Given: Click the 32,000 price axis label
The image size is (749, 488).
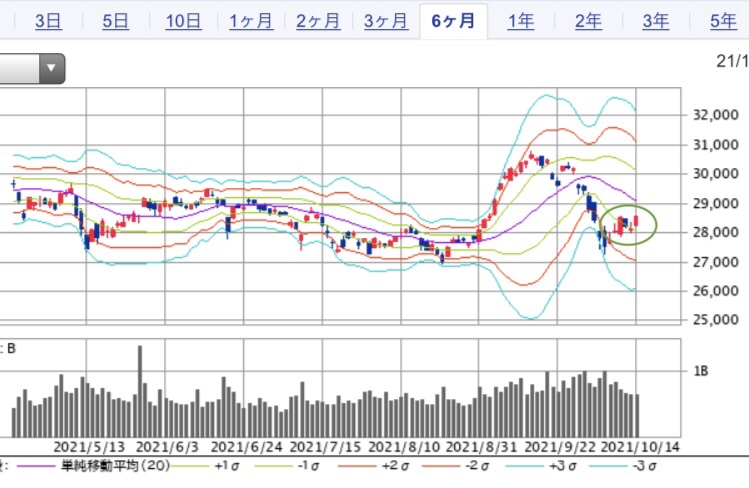Looking at the screenshot, I should [715, 115].
